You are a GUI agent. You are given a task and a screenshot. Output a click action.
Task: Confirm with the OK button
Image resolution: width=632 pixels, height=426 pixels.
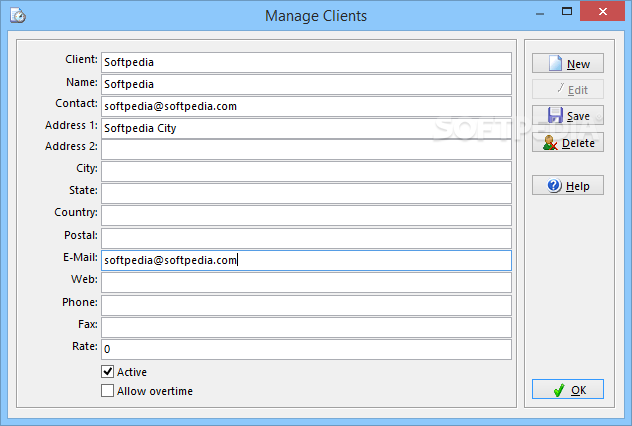[568, 389]
